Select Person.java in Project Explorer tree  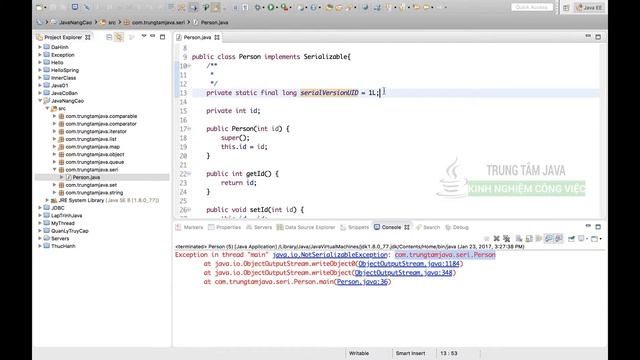tap(86, 178)
